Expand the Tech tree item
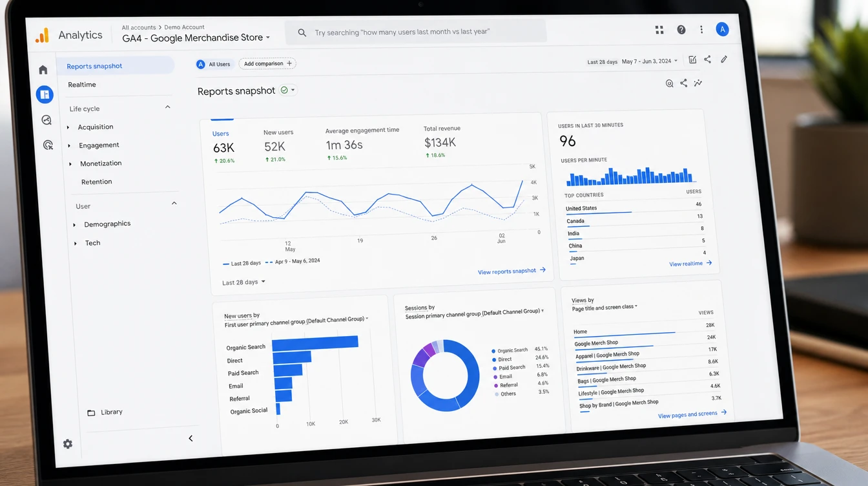The width and height of the screenshot is (868, 486). 76,244
